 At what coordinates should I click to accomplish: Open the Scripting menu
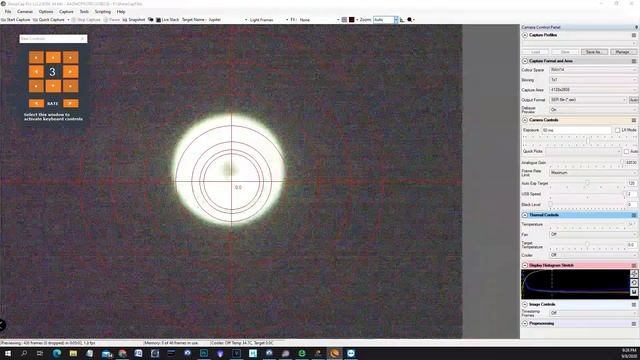[x=103, y=12]
